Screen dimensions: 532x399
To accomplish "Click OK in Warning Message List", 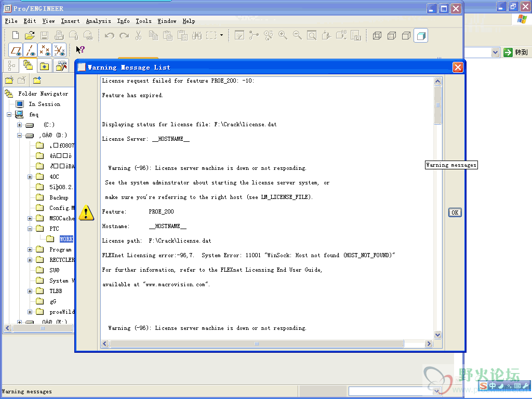I will pyautogui.click(x=455, y=212).
